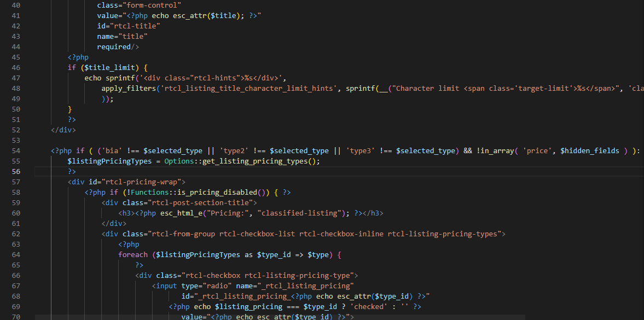
Task: Click line number 64 in the gutter
Action: [16, 255]
